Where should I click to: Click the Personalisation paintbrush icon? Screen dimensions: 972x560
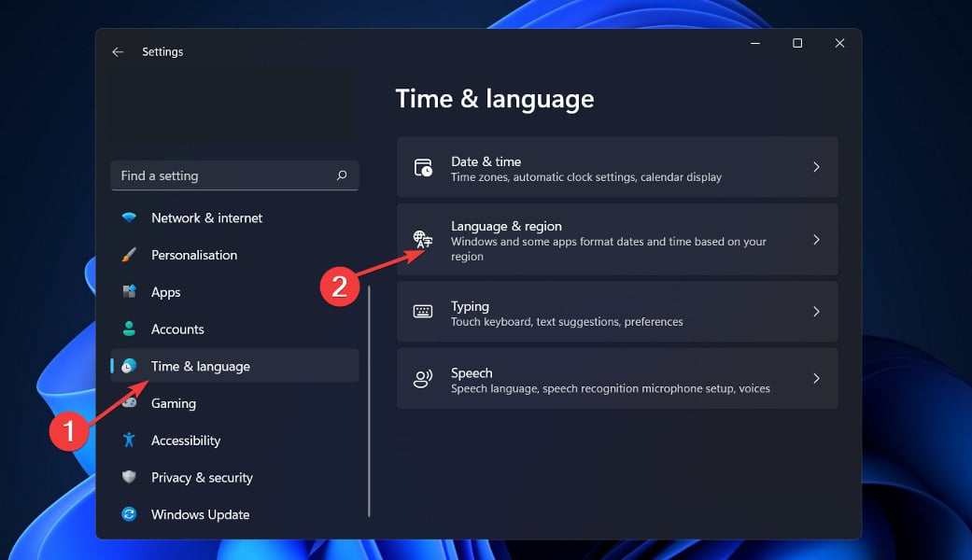coord(129,255)
